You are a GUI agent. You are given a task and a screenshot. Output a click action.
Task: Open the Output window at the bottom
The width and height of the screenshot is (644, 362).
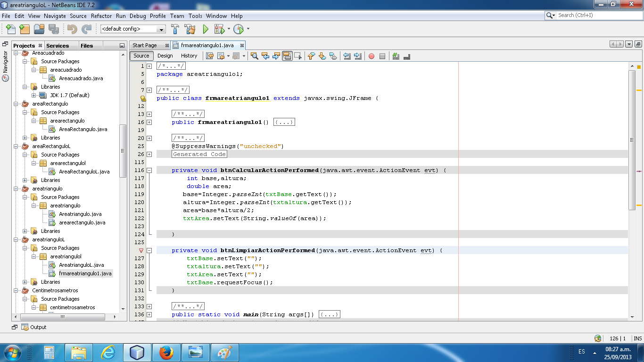click(38, 327)
